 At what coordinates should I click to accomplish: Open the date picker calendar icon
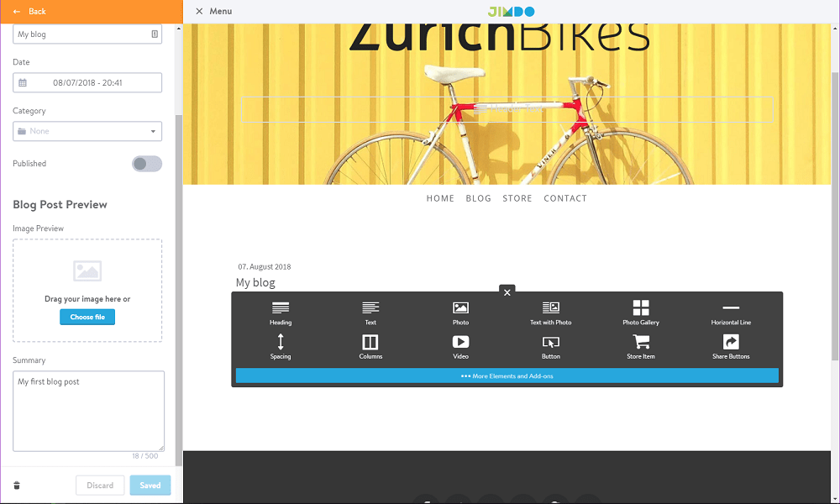point(23,82)
